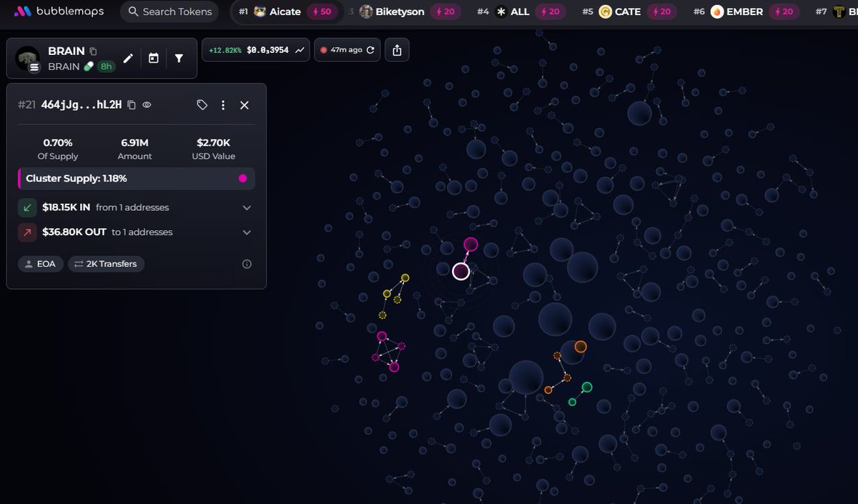Viewport: 858px width, 504px height.
Task: Open the wallet three-dot menu
Action: coord(223,105)
